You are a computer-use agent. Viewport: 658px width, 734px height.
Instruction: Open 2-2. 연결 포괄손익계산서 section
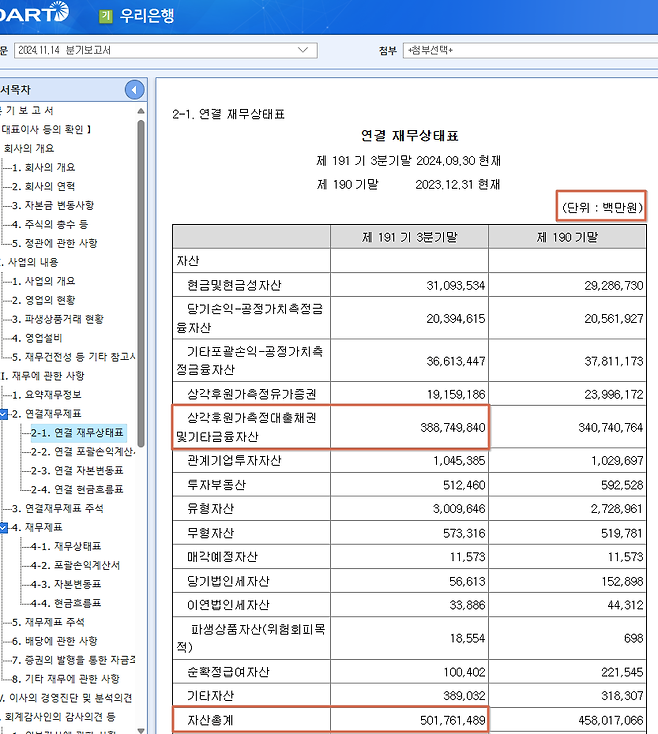(x=82, y=452)
